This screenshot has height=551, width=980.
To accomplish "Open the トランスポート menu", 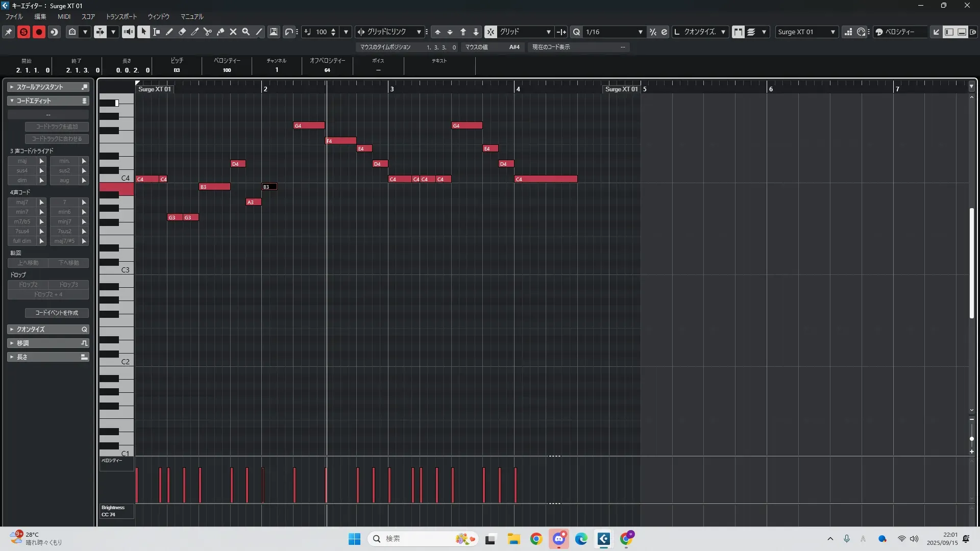I will 121,16.
